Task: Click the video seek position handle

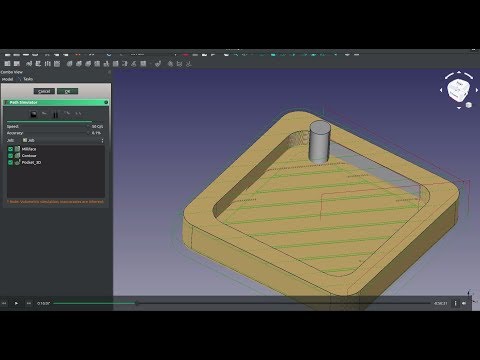Action: (x=137, y=303)
